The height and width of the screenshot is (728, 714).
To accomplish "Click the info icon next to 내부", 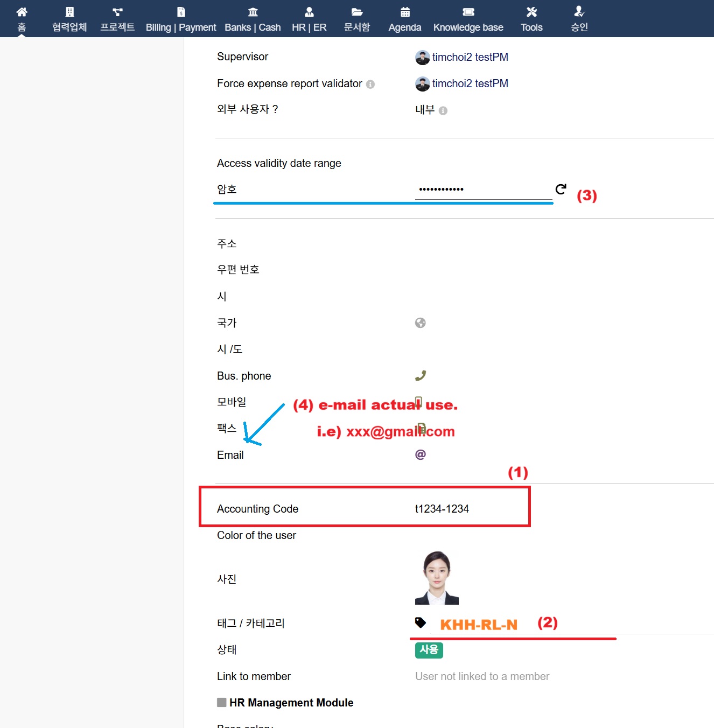I will tap(443, 111).
